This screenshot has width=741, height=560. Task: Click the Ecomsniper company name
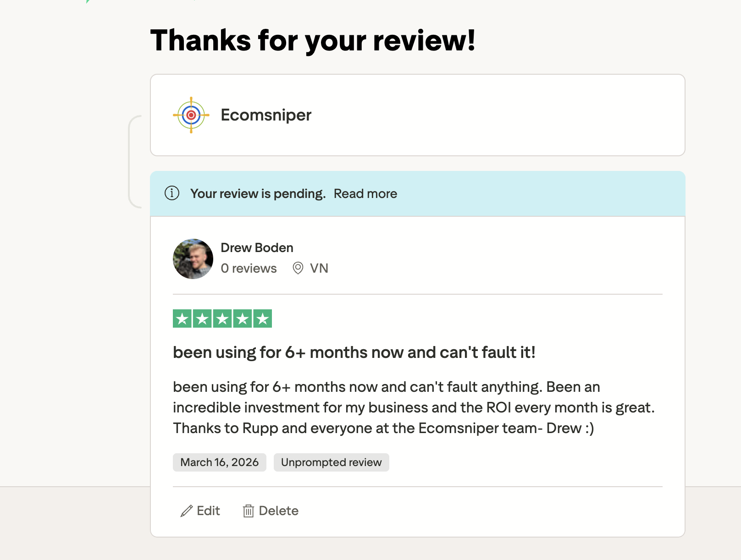266,115
